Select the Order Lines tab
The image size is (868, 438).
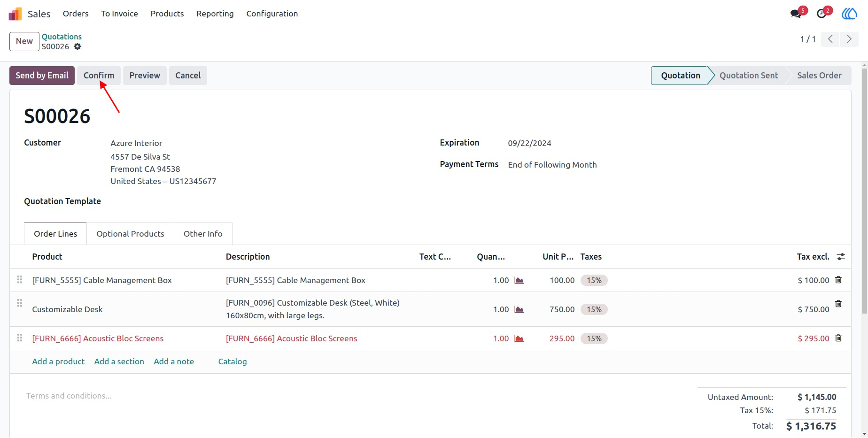pos(55,234)
